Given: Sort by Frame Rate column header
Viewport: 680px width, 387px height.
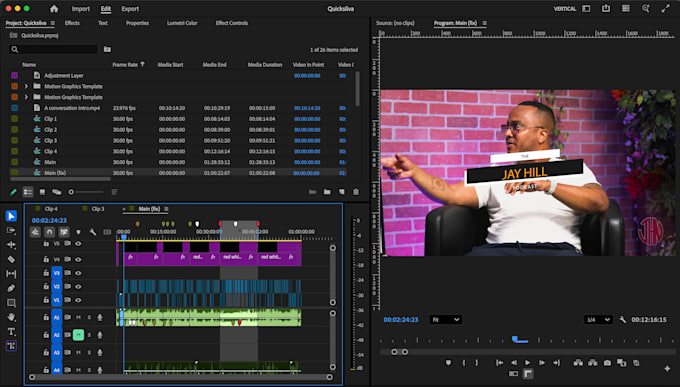Looking at the screenshot, I should tap(125, 65).
